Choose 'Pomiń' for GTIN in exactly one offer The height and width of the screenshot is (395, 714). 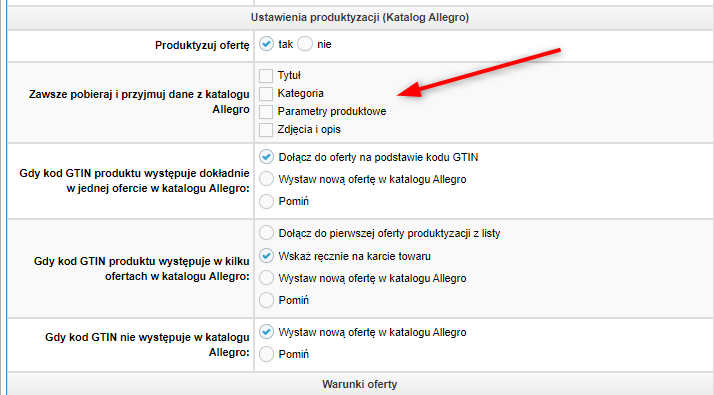pos(266,201)
